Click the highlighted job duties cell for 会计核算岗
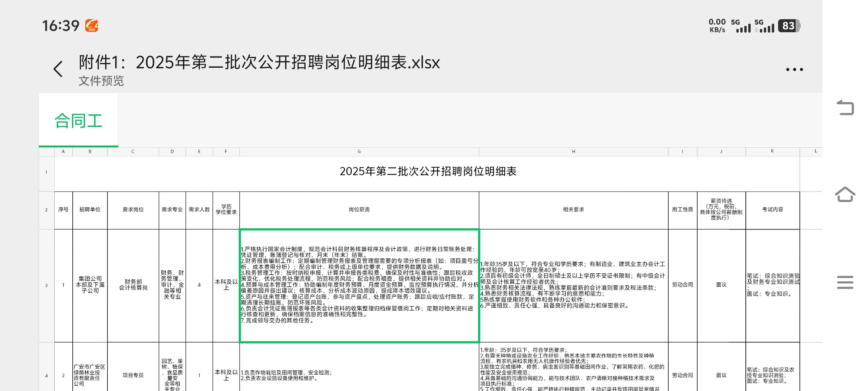This screenshot has width=868, height=391. pos(359,286)
